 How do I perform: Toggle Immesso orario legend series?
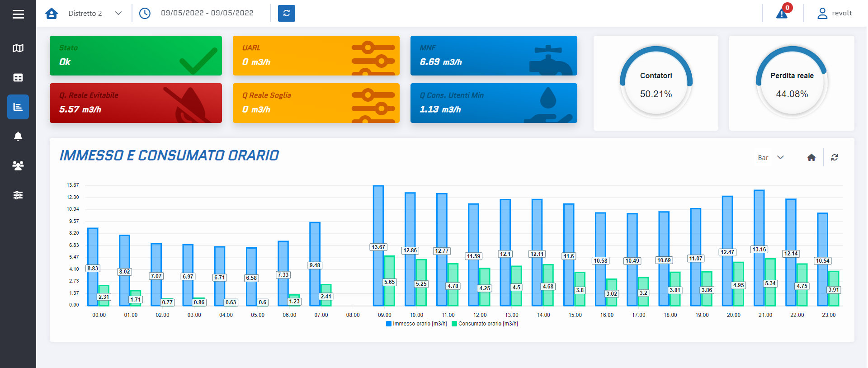[x=416, y=324]
